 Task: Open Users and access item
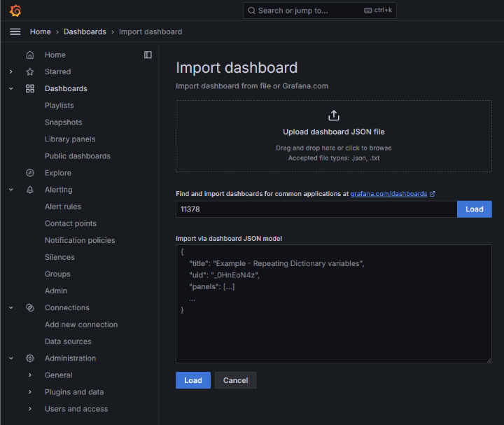point(76,409)
